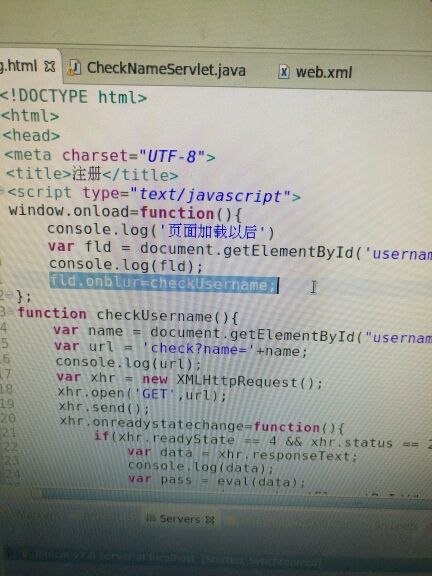Viewport: 432px width, 576px height.
Task: Click the var xhr = new XMLHttpRequest(); line
Action: (x=190, y=380)
